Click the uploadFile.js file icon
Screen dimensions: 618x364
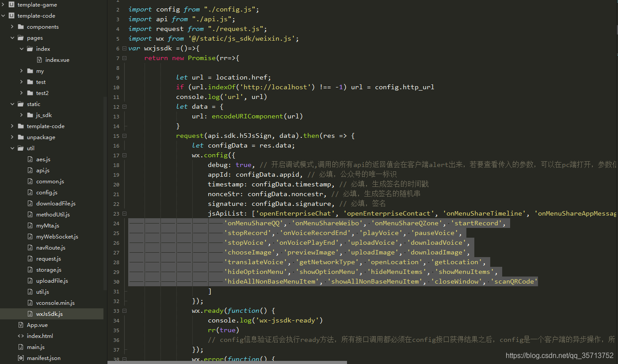(29, 281)
